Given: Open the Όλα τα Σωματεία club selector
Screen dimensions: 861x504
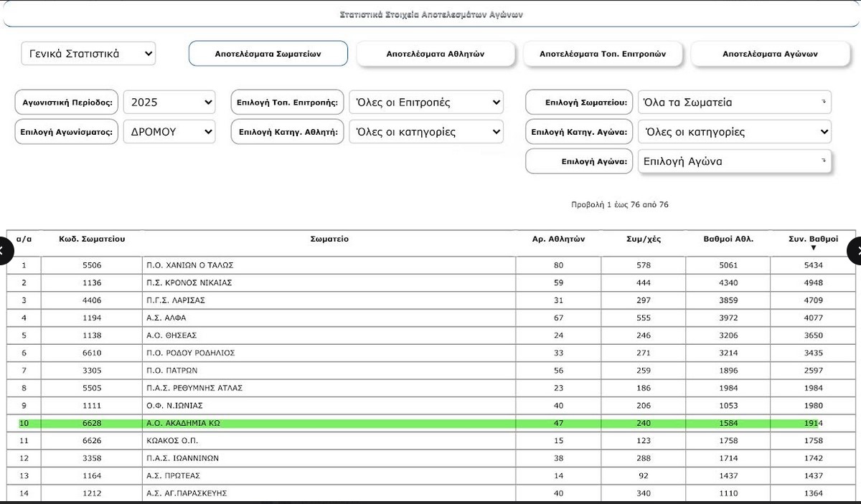Looking at the screenshot, I should pyautogui.click(x=734, y=103).
